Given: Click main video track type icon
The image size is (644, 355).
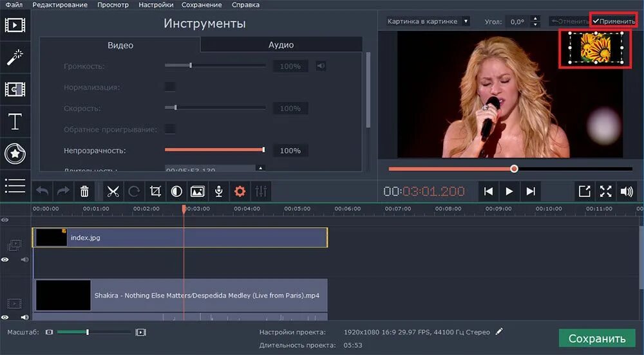Looking at the screenshot, I should [x=14, y=304].
